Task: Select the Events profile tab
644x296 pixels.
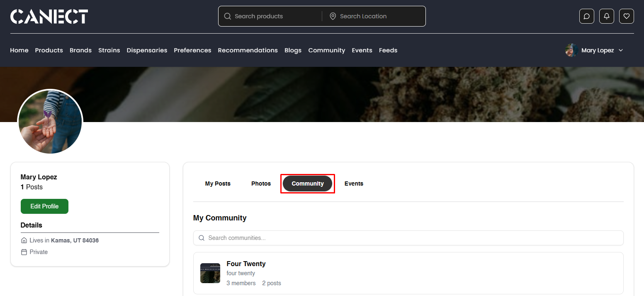Action: tap(354, 183)
